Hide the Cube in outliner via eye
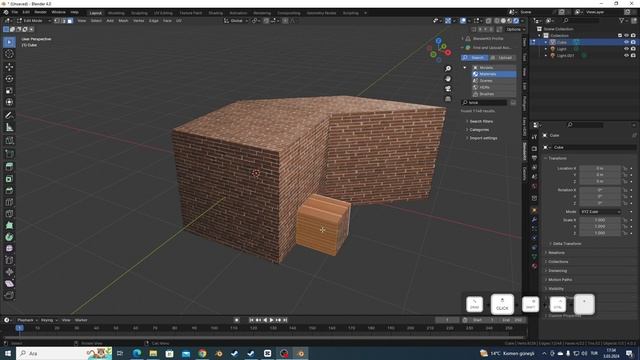The image size is (640, 360). coord(626,42)
